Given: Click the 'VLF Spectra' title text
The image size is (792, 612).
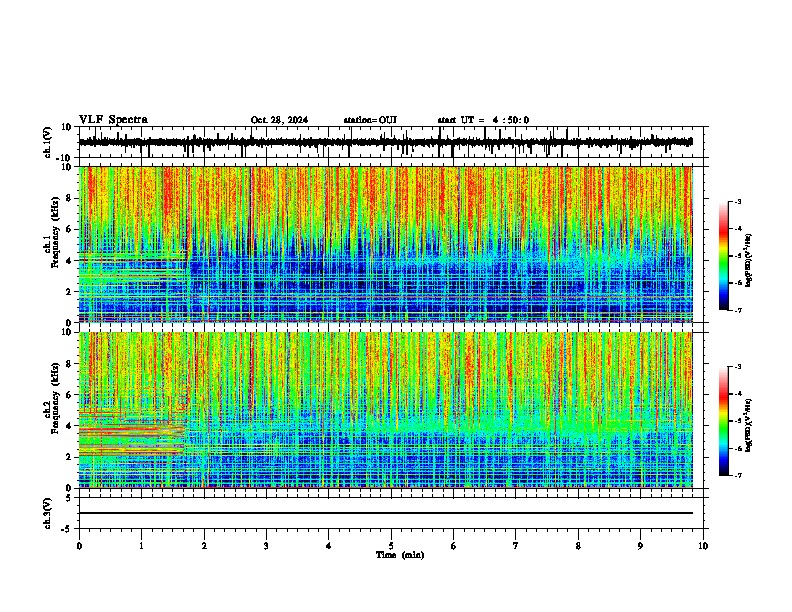Looking at the screenshot, I should 113,120.
